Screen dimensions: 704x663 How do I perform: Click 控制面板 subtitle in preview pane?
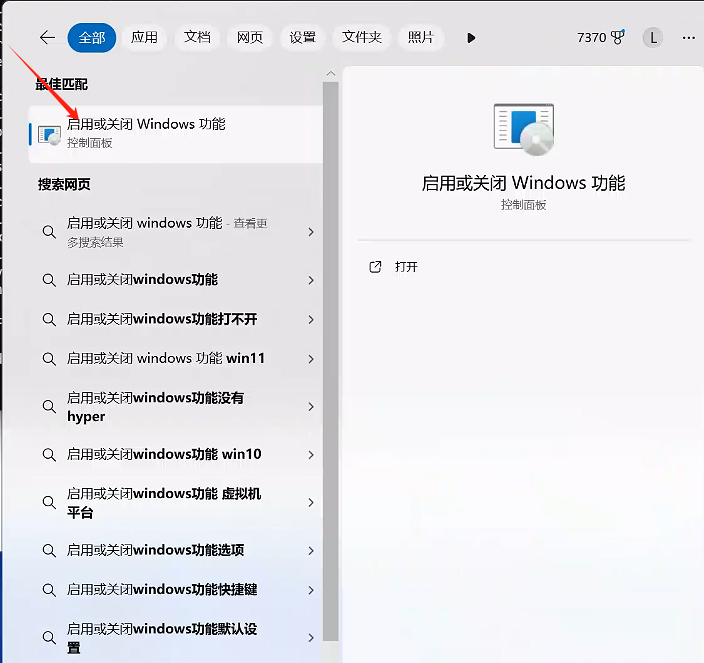[524, 205]
